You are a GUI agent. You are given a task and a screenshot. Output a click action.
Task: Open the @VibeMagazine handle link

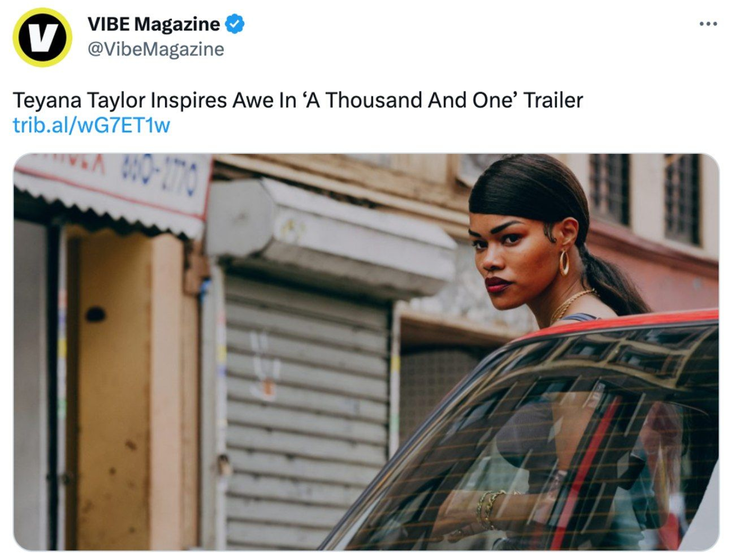tap(156, 49)
